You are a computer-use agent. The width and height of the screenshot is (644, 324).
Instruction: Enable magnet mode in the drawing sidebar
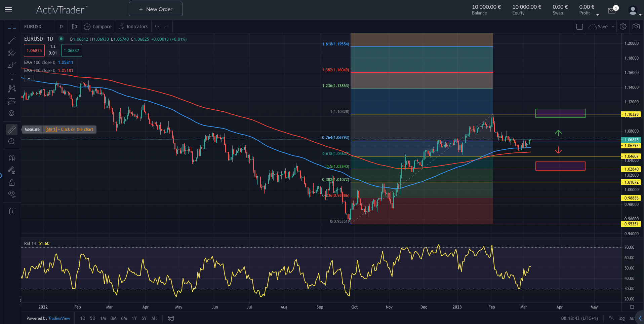pos(12,157)
